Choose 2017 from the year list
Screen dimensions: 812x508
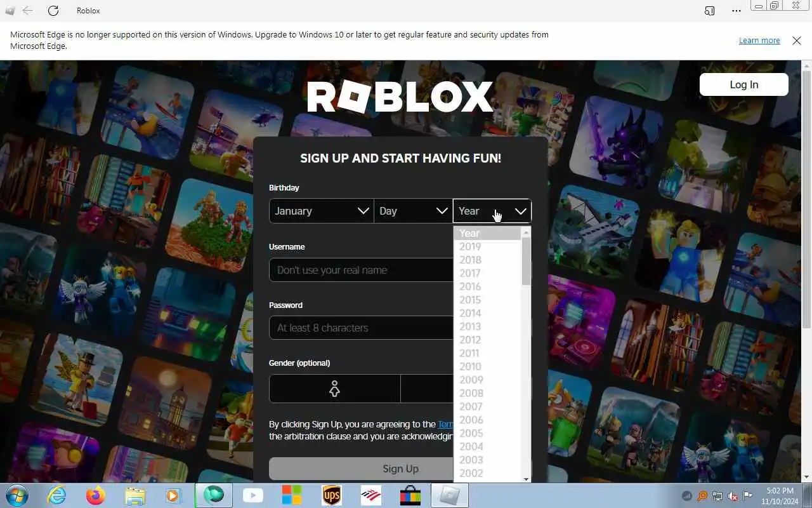tap(487, 273)
